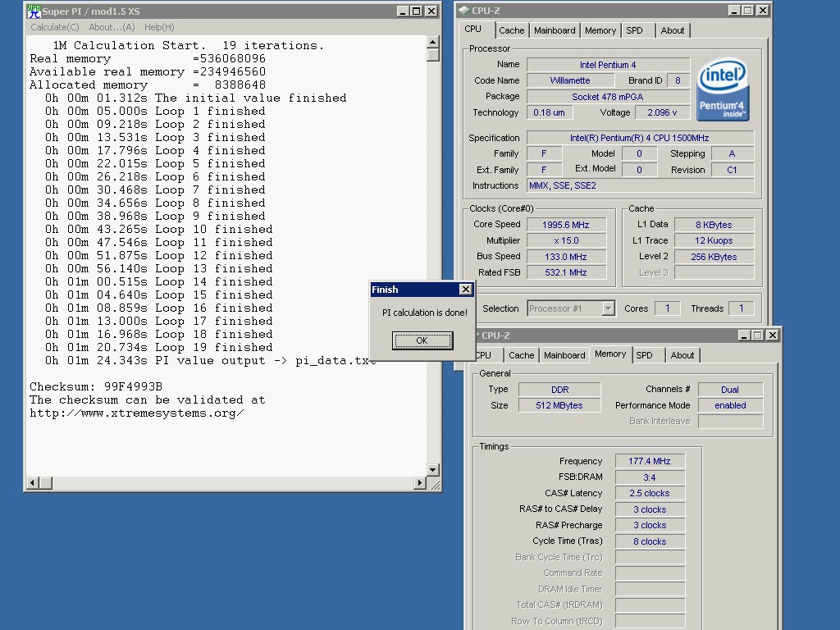Click the Channels # value Dual

point(730,390)
